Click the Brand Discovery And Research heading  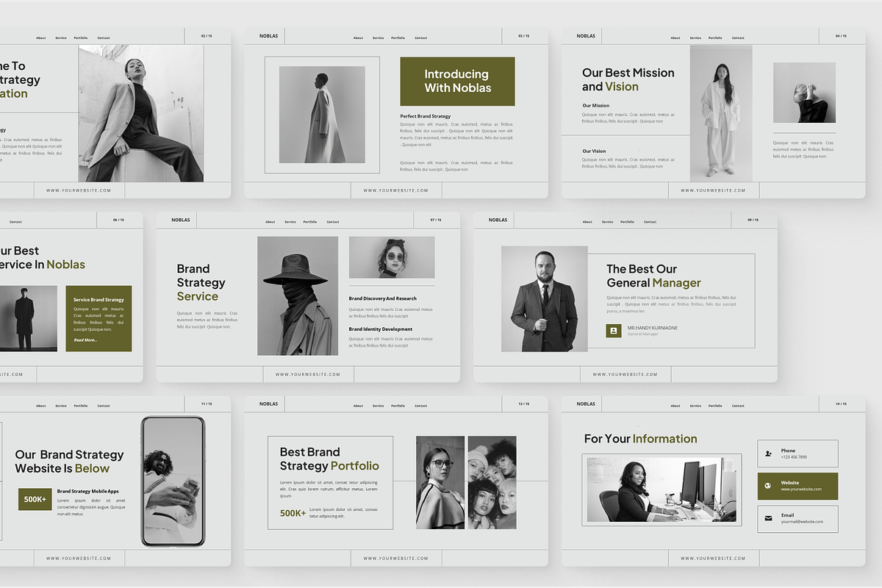tap(382, 298)
